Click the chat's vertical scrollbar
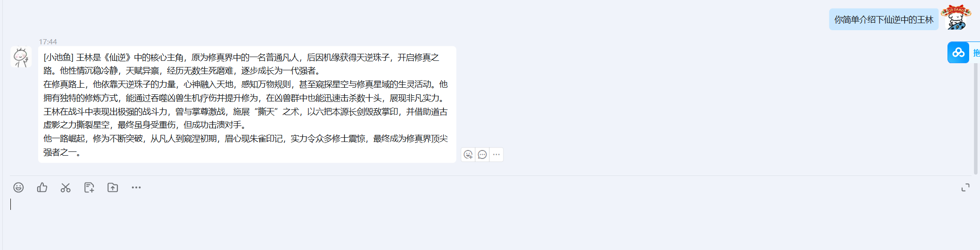Image resolution: width=980 pixels, height=250 pixels. (976, 118)
